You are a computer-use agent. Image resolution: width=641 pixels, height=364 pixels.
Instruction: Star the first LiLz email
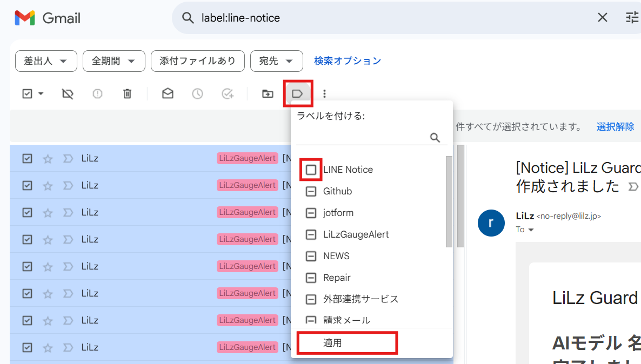coord(47,158)
